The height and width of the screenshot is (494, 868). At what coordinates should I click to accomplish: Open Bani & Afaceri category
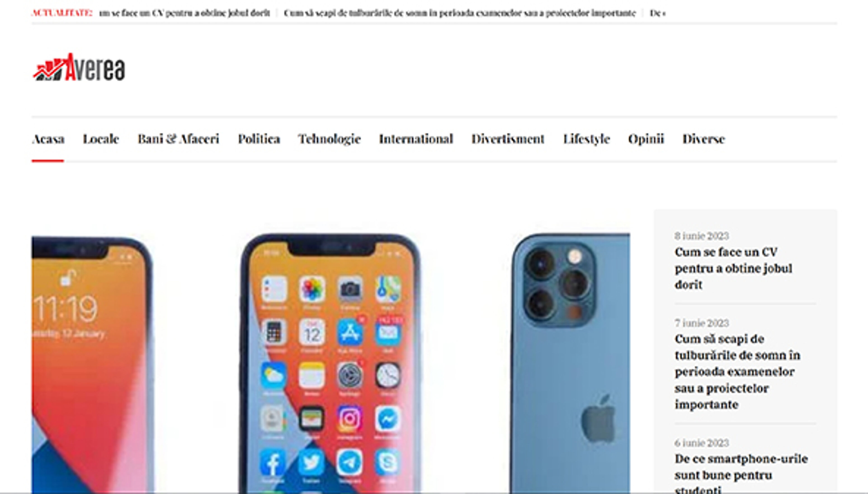point(179,139)
